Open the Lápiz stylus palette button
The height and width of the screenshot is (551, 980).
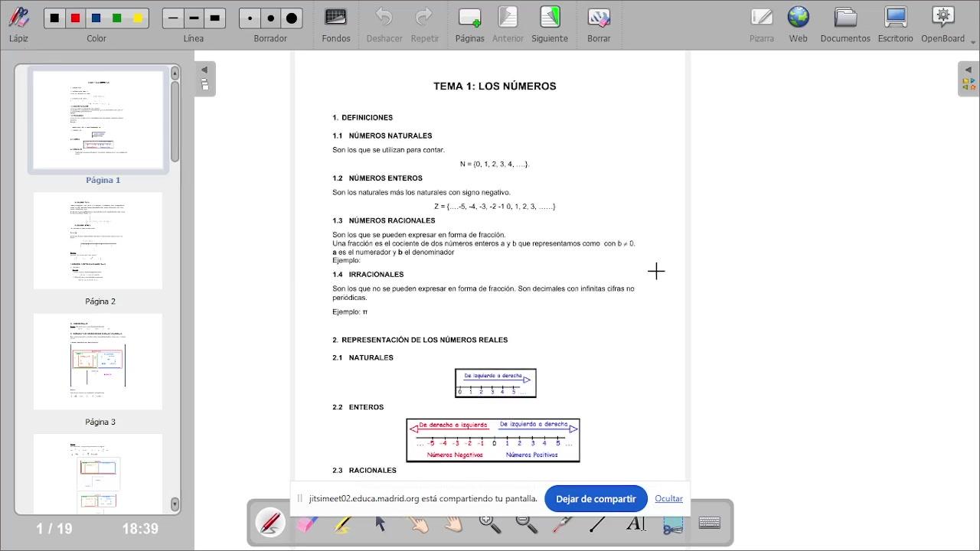click(x=18, y=24)
